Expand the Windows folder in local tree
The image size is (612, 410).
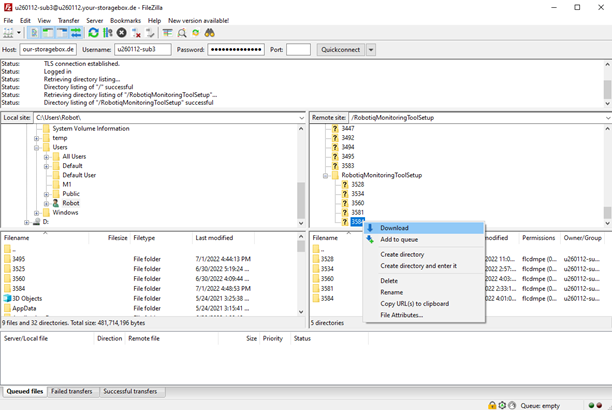pyautogui.click(x=37, y=212)
